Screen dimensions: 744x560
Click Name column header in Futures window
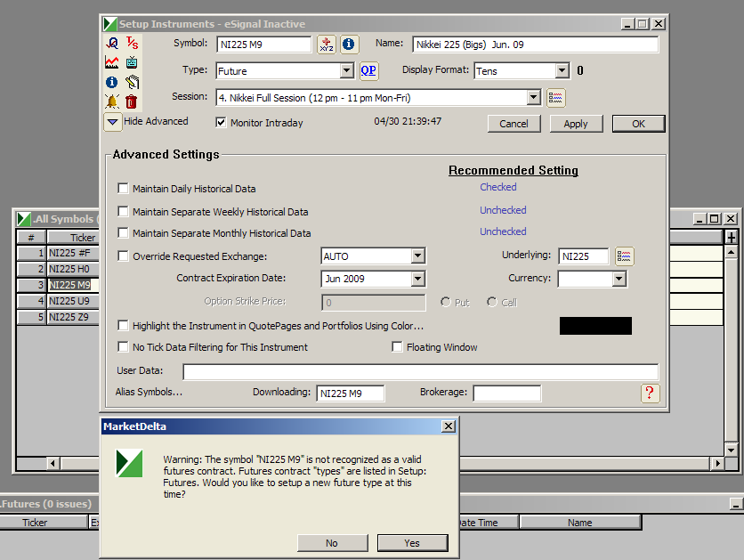tap(580, 523)
